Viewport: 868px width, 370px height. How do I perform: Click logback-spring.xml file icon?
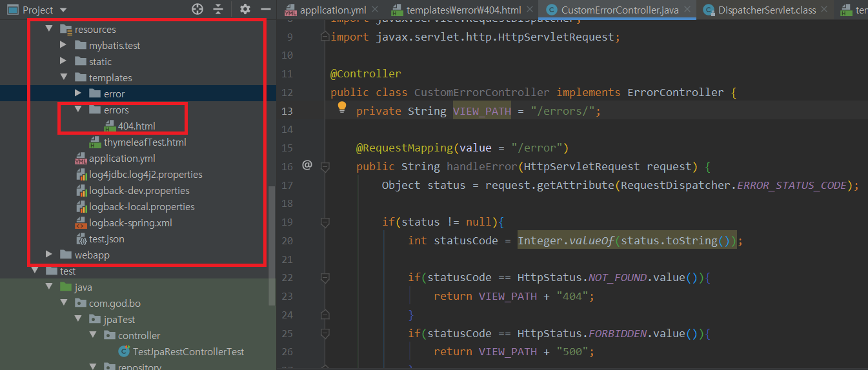(x=81, y=223)
